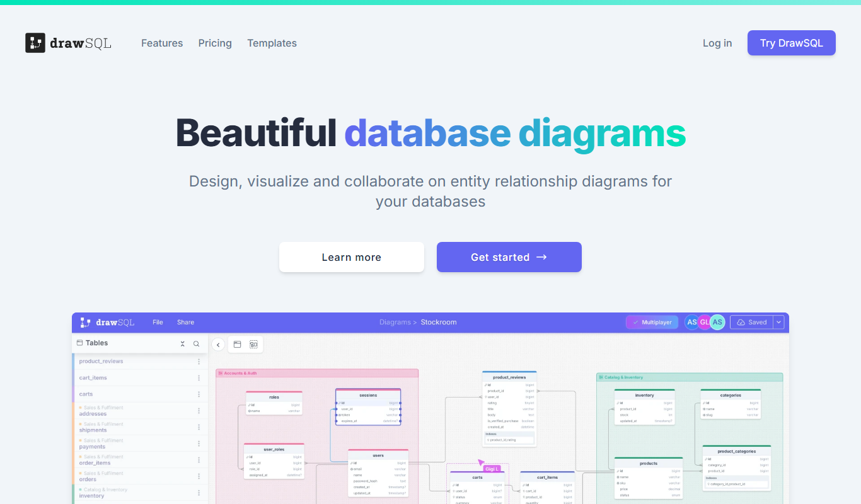Open options menu for product_reviews row
The image size is (861, 504).
tap(199, 362)
